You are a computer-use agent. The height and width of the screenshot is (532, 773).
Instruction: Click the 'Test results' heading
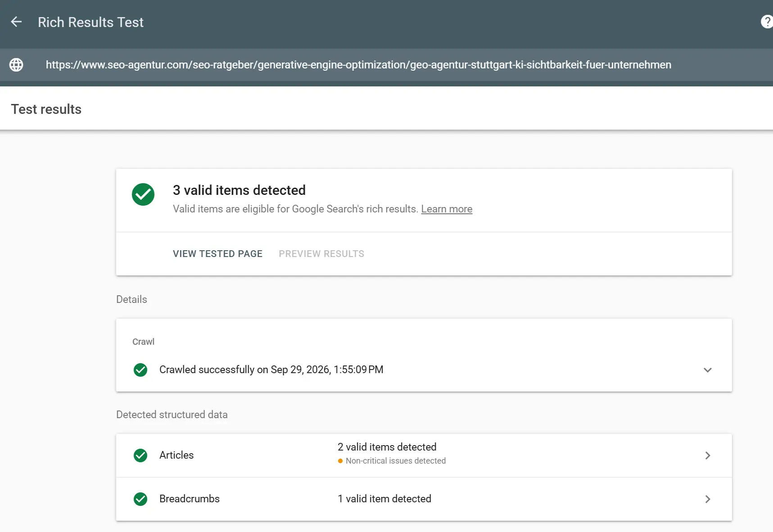[x=46, y=109]
